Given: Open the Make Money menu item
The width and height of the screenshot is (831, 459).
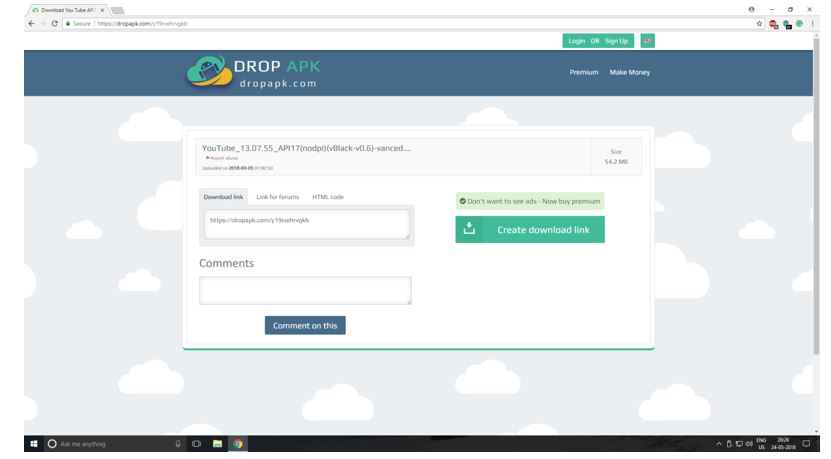Looking at the screenshot, I should pos(630,72).
